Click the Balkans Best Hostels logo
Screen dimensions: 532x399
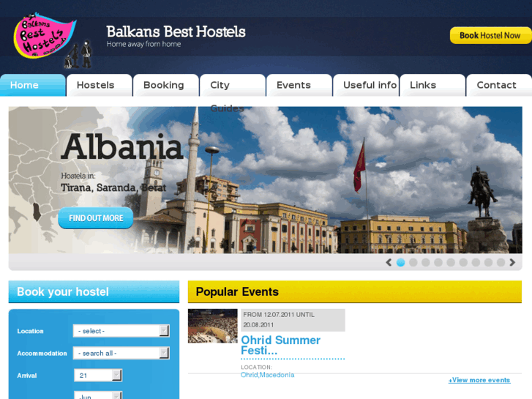click(x=53, y=41)
